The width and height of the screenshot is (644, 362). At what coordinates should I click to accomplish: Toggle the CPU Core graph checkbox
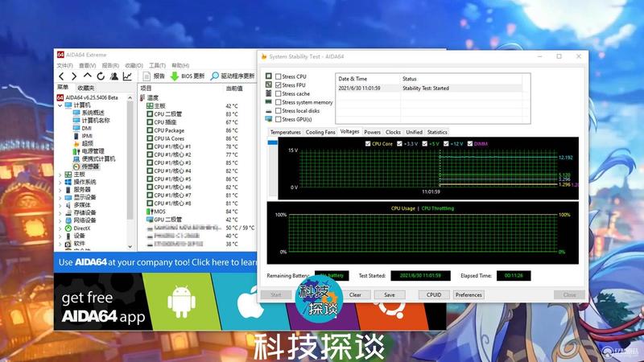368,144
